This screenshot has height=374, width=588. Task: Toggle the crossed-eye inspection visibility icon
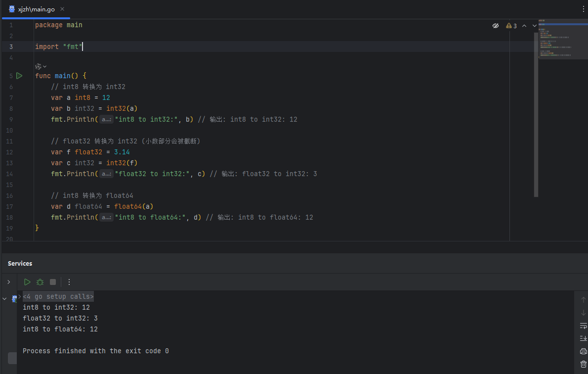coord(496,26)
